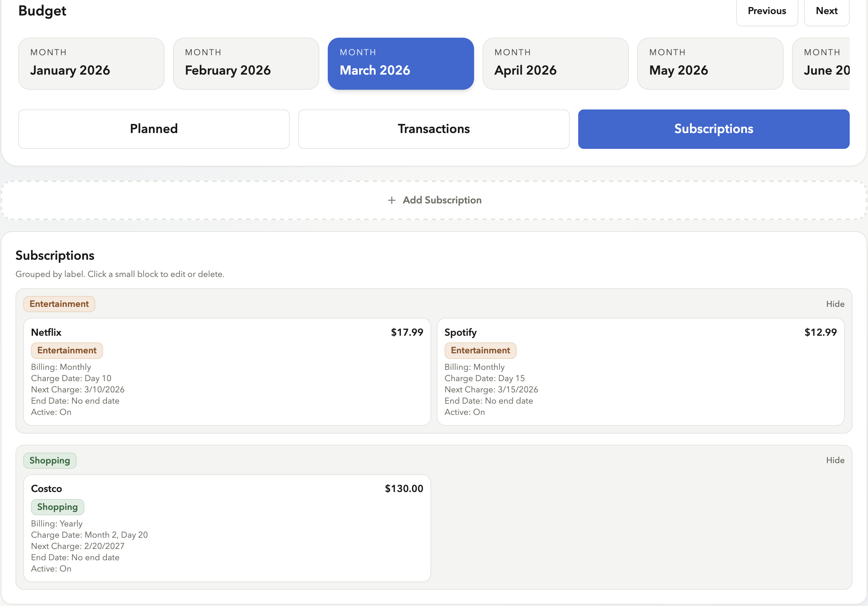Open the Subscriptions tab
The width and height of the screenshot is (868, 606).
(x=713, y=128)
